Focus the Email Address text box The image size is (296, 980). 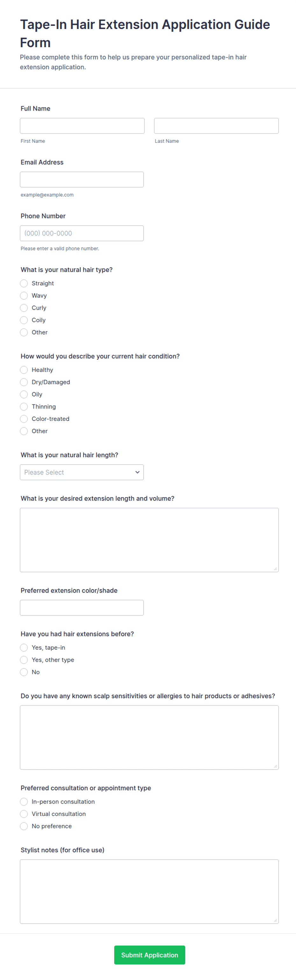click(82, 179)
